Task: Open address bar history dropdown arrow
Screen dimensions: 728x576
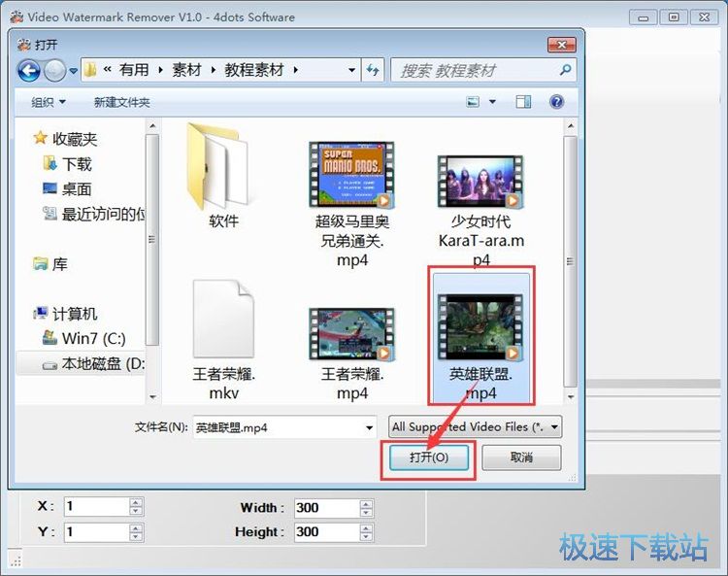Action: 351,70
